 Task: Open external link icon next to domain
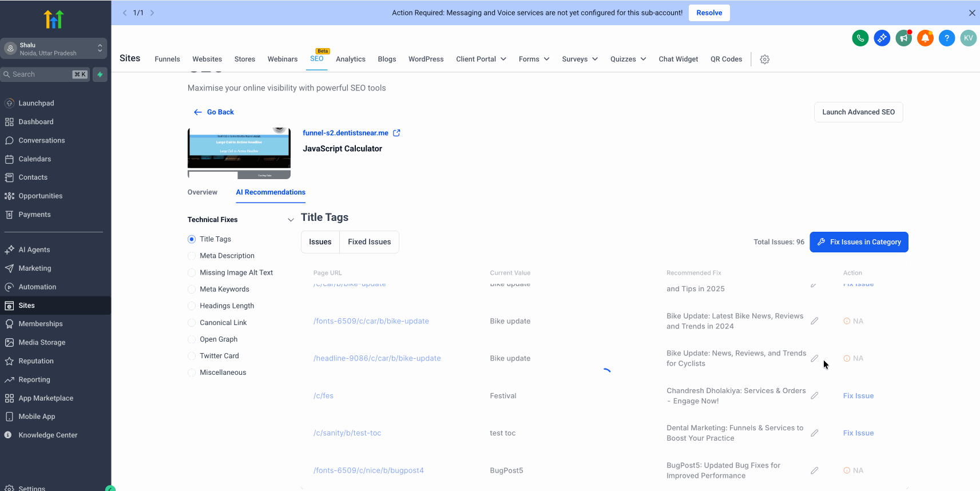[396, 133]
